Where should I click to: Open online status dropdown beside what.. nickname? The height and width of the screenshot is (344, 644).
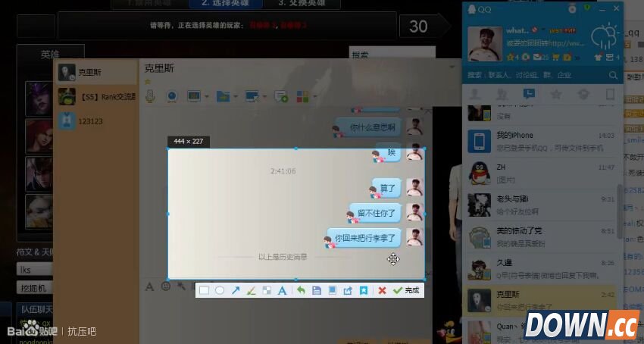[543, 30]
